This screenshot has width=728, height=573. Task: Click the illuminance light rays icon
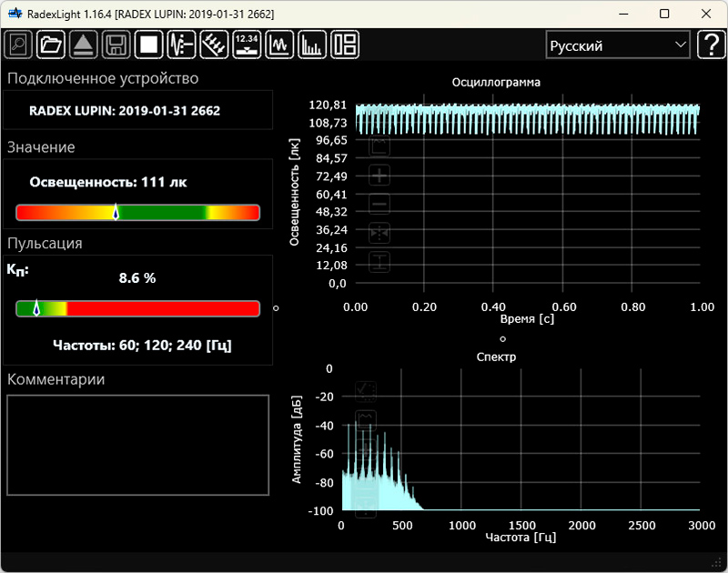pos(214,44)
